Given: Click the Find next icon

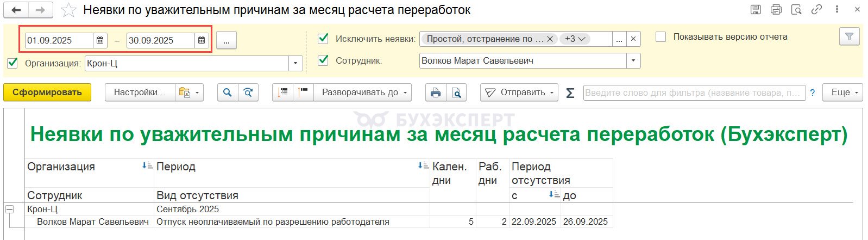Looking at the screenshot, I should (x=248, y=93).
